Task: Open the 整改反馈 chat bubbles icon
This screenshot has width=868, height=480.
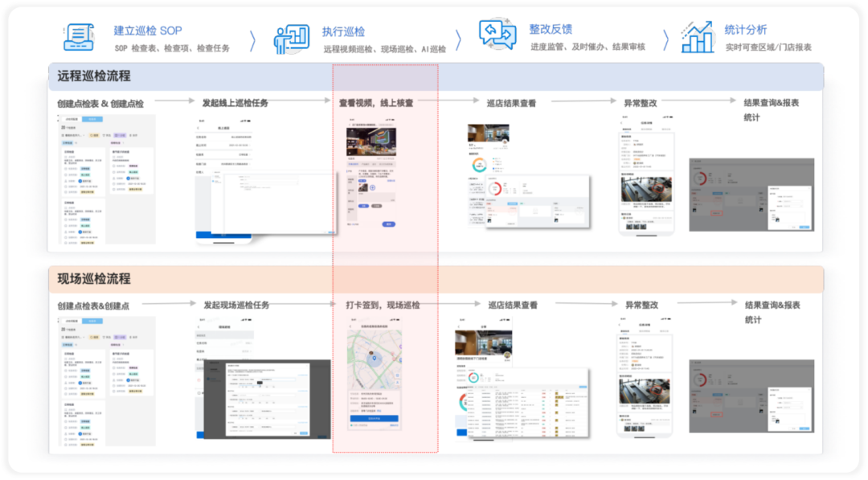Action: tap(497, 35)
